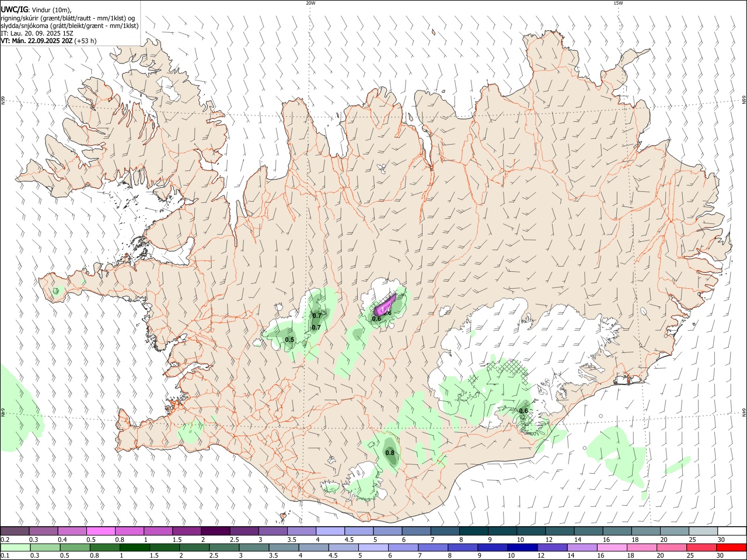Select the darkest purple 2 mm snow swatch

tap(215, 531)
